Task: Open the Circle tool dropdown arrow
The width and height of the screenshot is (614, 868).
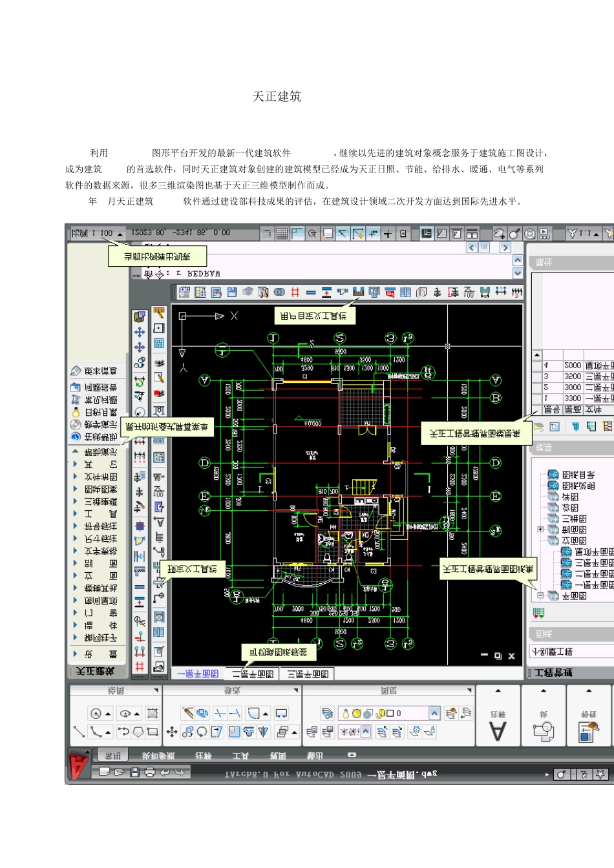Action: pyautogui.click(x=108, y=714)
